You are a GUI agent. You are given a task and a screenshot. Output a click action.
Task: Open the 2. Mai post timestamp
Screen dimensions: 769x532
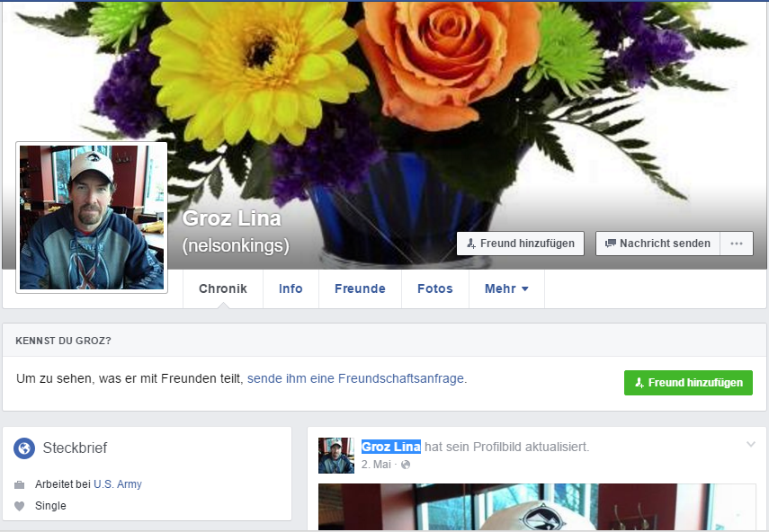click(x=376, y=465)
